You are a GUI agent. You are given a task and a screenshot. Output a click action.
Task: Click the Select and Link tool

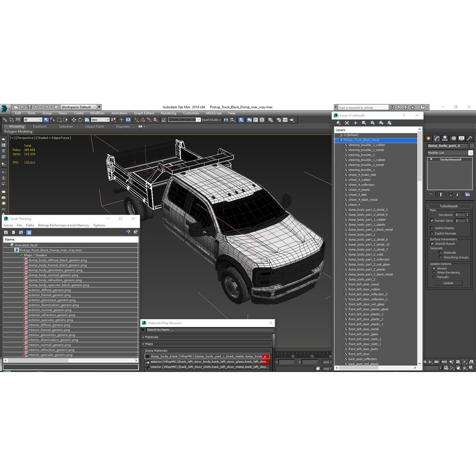[5, 120]
